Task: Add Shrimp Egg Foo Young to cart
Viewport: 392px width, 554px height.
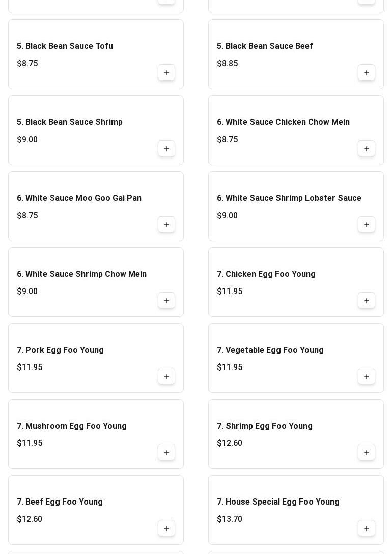Action: tap(366, 453)
